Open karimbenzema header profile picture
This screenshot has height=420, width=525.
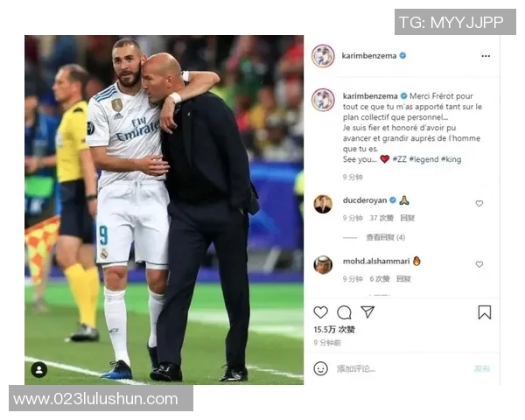click(323, 56)
